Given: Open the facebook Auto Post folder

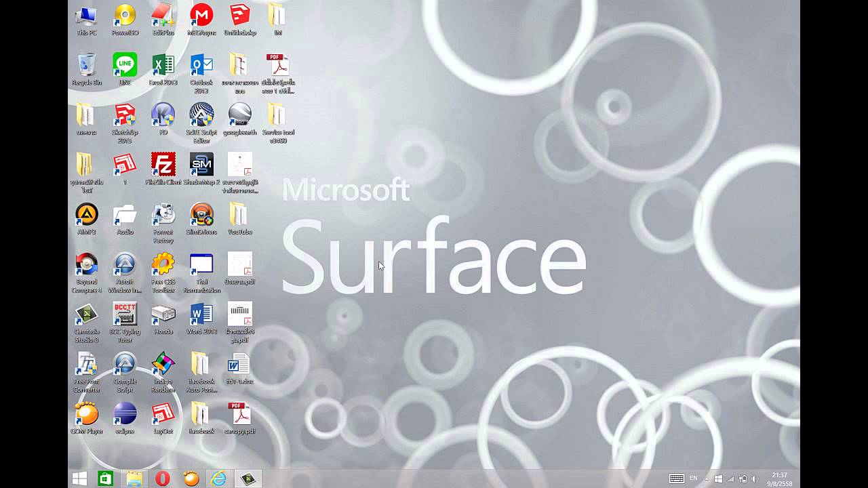Looking at the screenshot, I should [x=201, y=373].
